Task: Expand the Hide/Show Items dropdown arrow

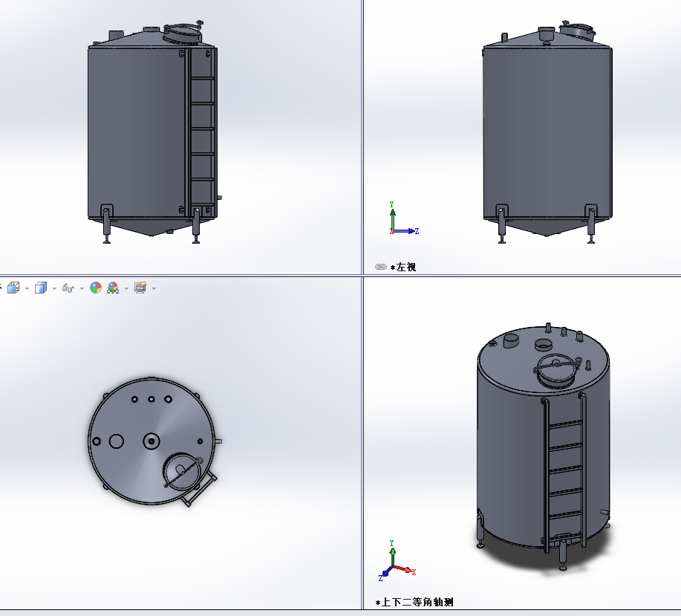Action: click(82, 288)
